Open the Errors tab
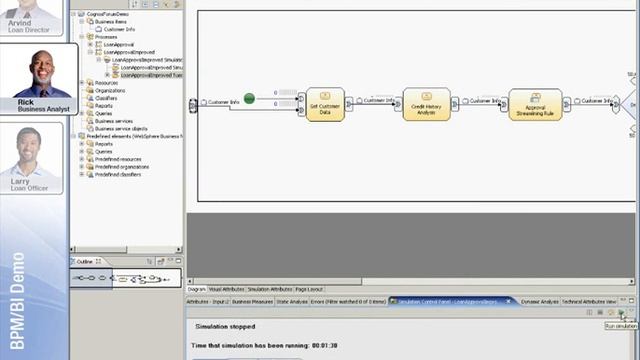Viewport: 640px width, 360px height. (x=348, y=302)
